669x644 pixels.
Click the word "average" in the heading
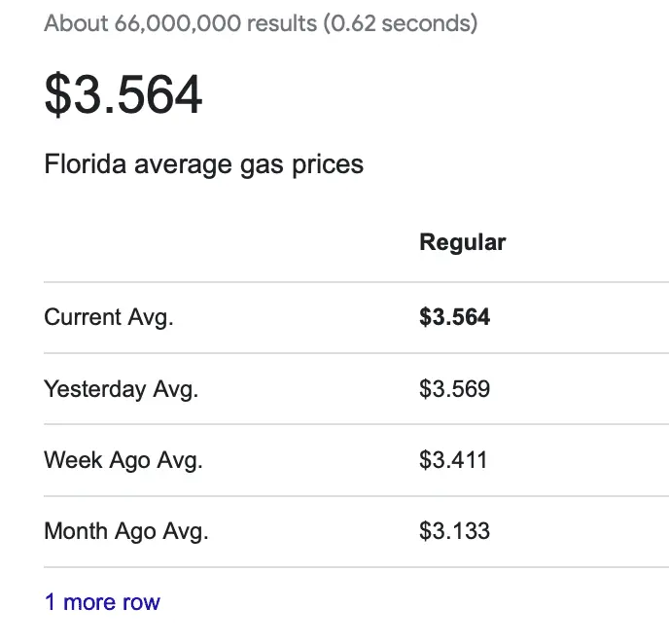click(x=183, y=164)
